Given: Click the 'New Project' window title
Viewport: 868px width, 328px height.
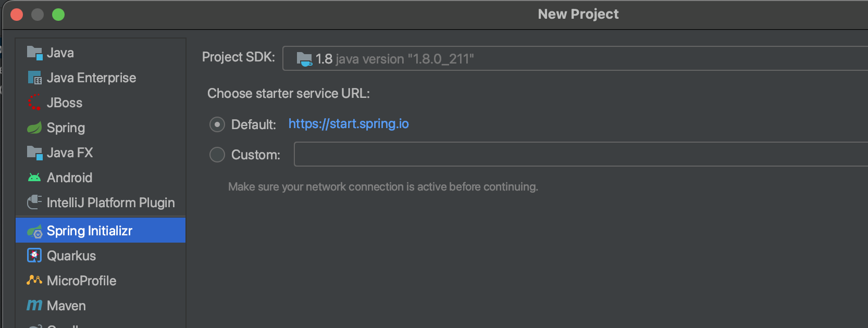Looking at the screenshot, I should click(578, 14).
